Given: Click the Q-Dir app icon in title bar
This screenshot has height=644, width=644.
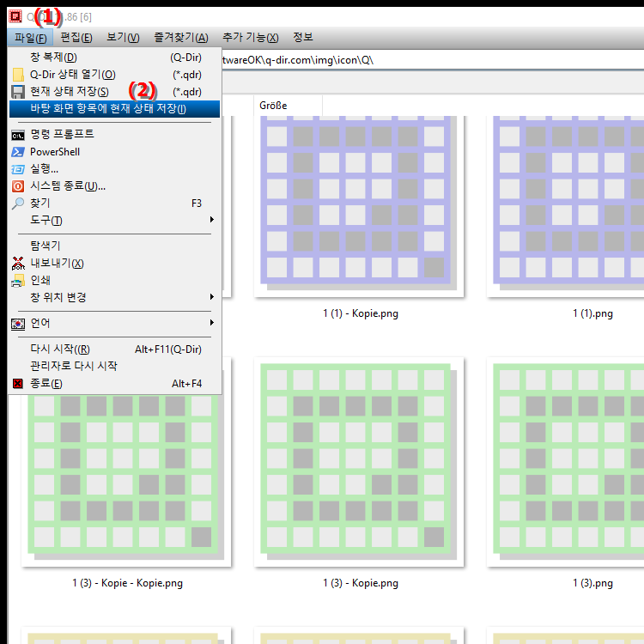Looking at the screenshot, I should tap(15, 16).
